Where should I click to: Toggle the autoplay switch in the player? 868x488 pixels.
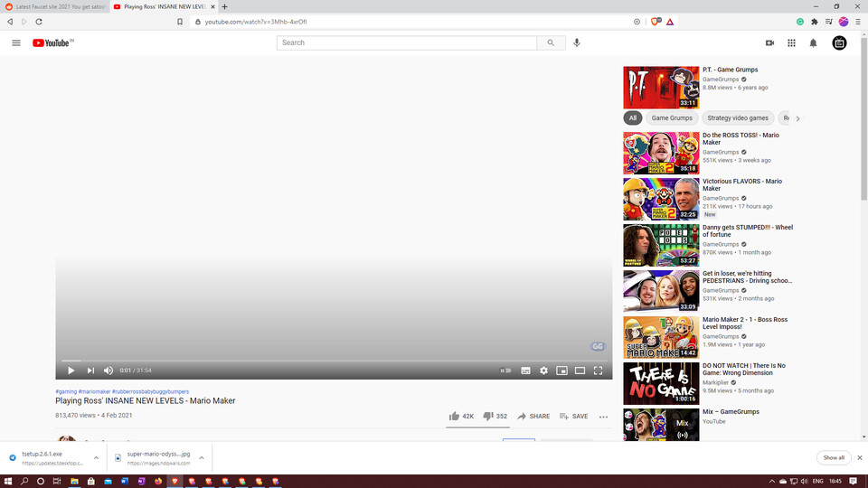[x=505, y=371]
